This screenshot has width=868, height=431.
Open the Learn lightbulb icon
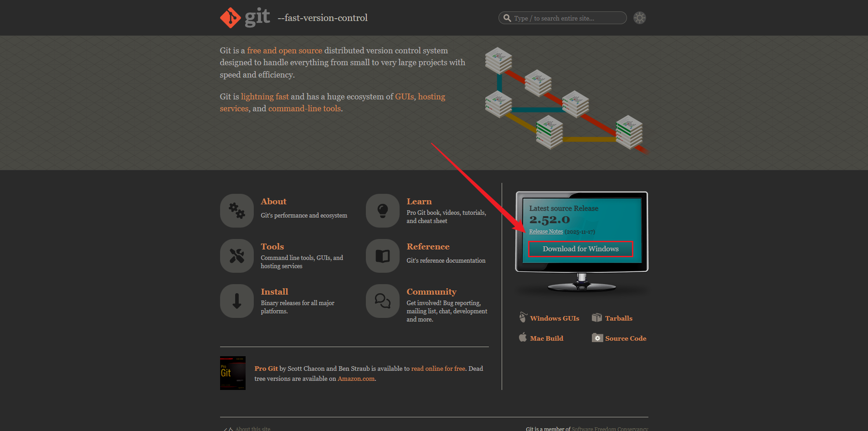point(383,211)
